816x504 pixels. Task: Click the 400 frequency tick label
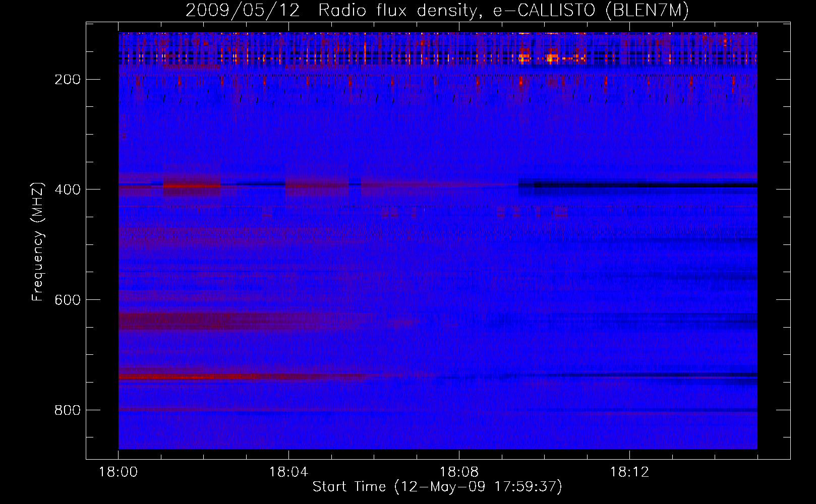[x=68, y=190]
